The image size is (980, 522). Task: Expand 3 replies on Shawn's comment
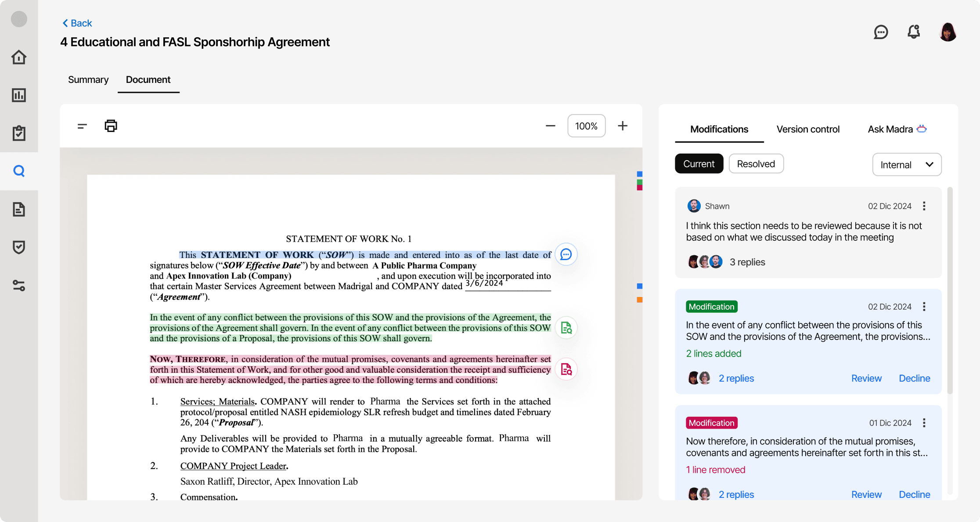(747, 262)
